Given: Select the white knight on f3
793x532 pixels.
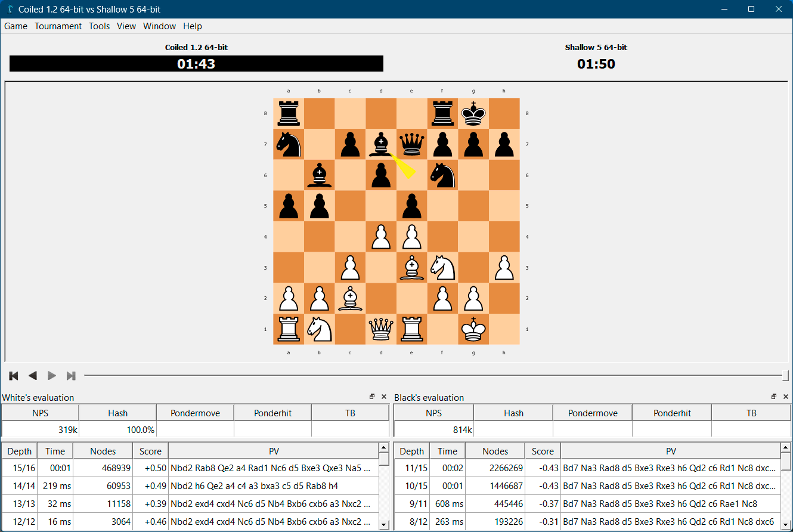Looking at the screenshot, I should coord(442,267).
